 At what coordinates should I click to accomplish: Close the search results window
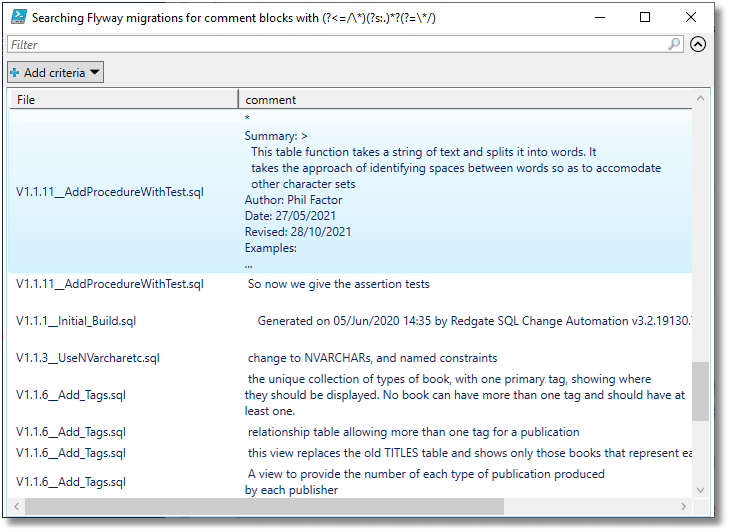(x=691, y=17)
